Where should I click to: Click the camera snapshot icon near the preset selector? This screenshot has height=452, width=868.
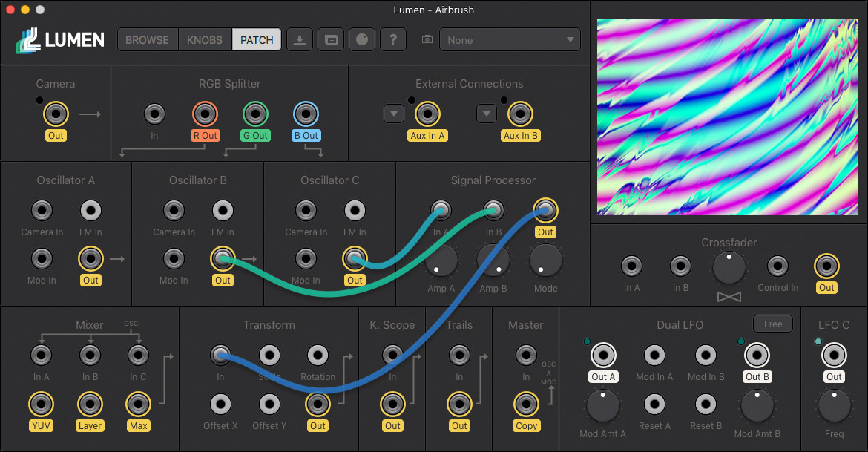tap(427, 39)
